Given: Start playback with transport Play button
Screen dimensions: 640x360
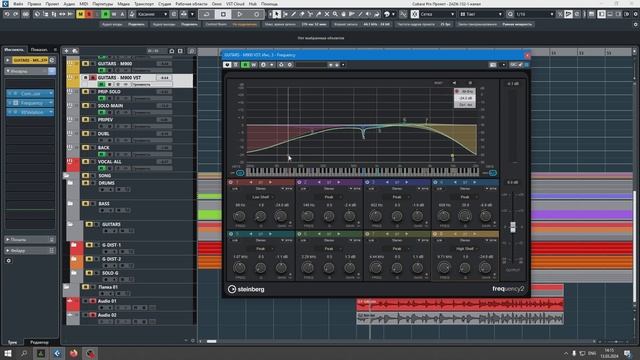Looking at the screenshot, I should [x=240, y=14].
